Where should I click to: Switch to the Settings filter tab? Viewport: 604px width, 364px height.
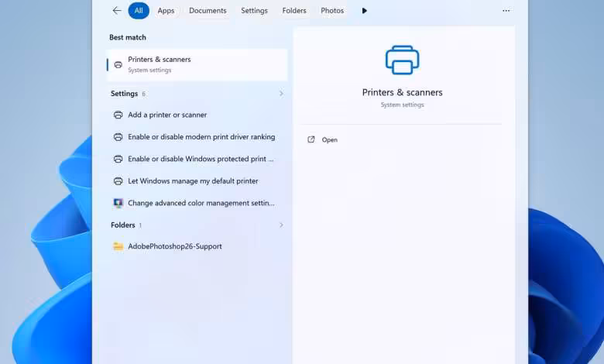[254, 11]
